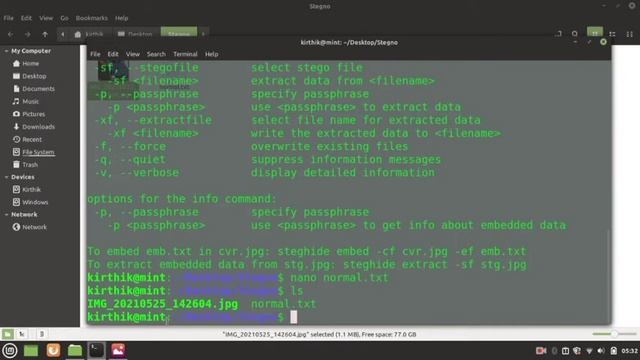Go up to the parent folder

click(45, 34)
